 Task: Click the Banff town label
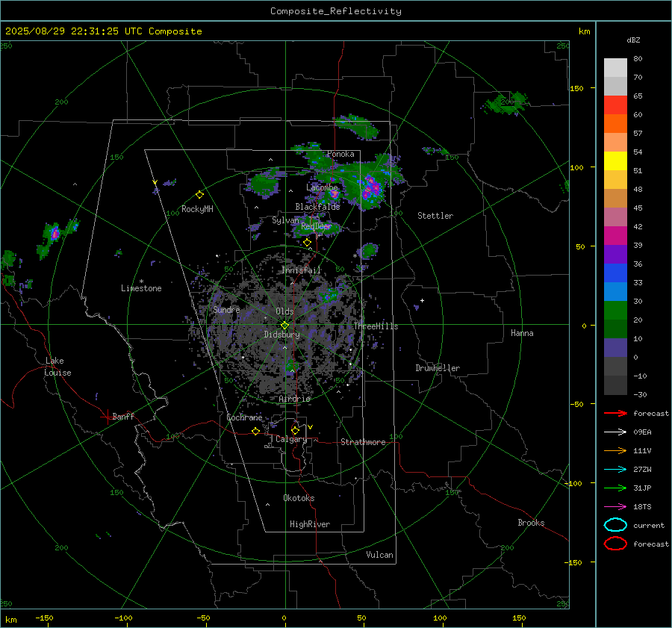click(x=123, y=416)
